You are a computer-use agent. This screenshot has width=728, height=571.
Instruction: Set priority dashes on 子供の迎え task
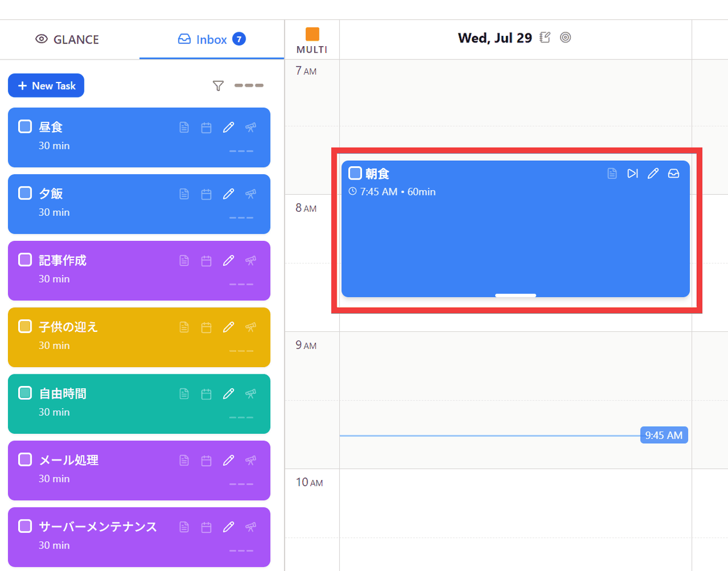pyautogui.click(x=241, y=351)
